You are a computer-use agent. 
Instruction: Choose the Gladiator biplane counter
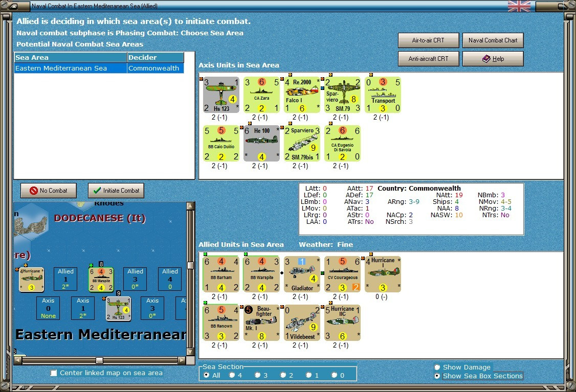point(302,274)
